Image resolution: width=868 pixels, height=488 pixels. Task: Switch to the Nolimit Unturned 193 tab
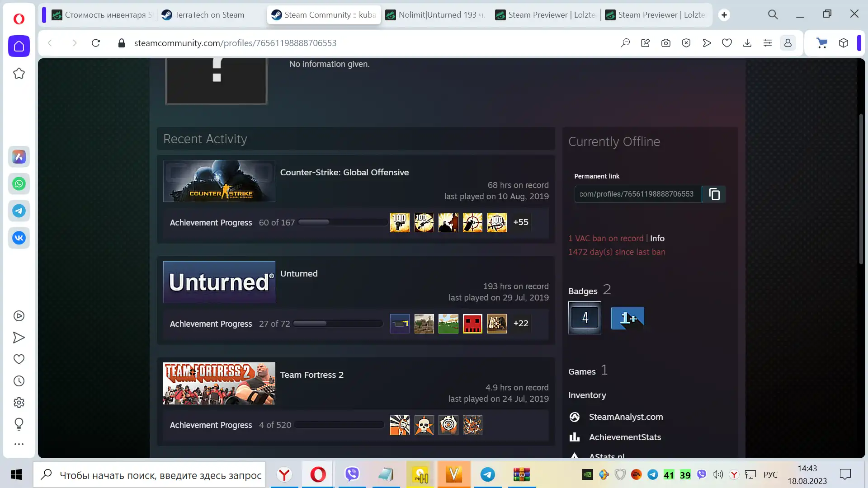pos(436,15)
